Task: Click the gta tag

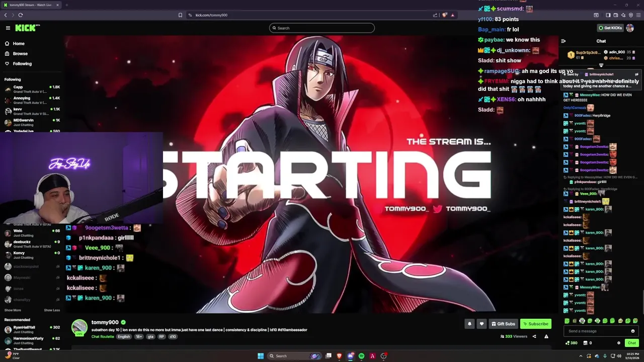Action: coord(150,337)
